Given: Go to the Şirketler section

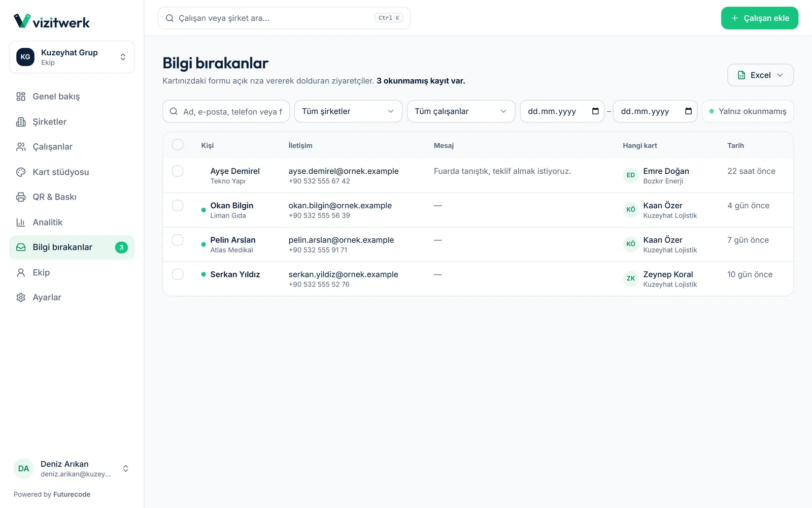Looking at the screenshot, I should [72, 122].
